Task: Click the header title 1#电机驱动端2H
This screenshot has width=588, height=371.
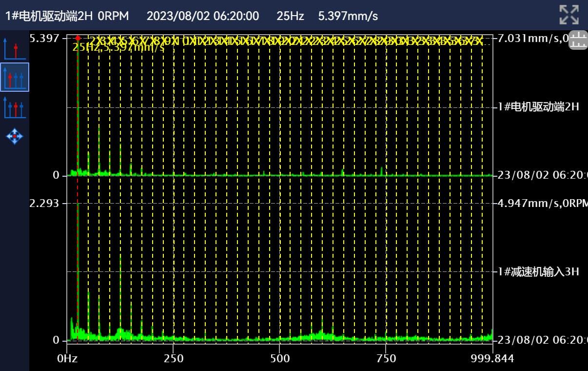Action: tap(49, 16)
